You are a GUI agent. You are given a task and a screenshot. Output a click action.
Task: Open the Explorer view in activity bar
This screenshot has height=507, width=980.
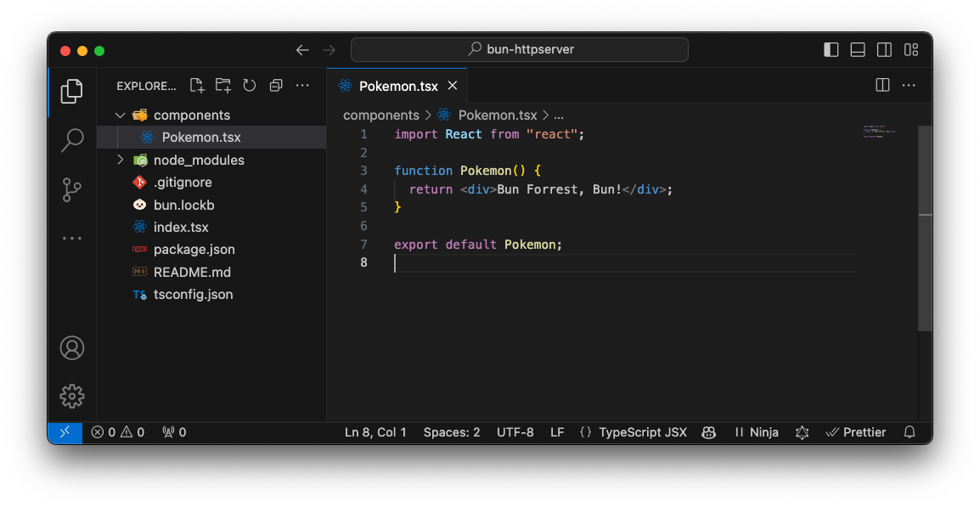(x=72, y=91)
